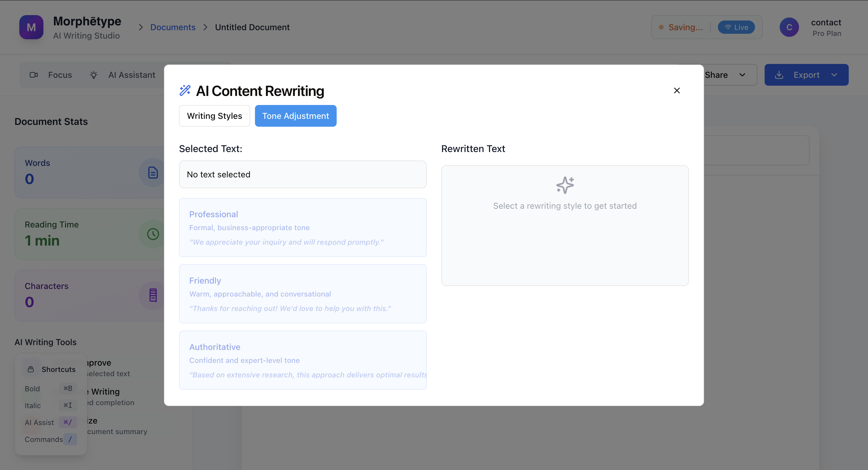The height and width of the screenshot is (470, 868).
Task: Expand the Export dropdown arrow
Action: (834, 75)
